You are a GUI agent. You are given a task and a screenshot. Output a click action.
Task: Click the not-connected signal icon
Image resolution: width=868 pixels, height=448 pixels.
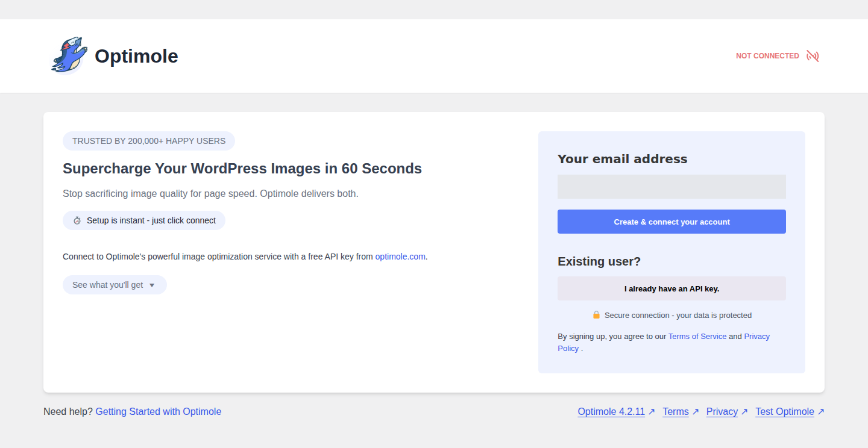coord(813,56)
